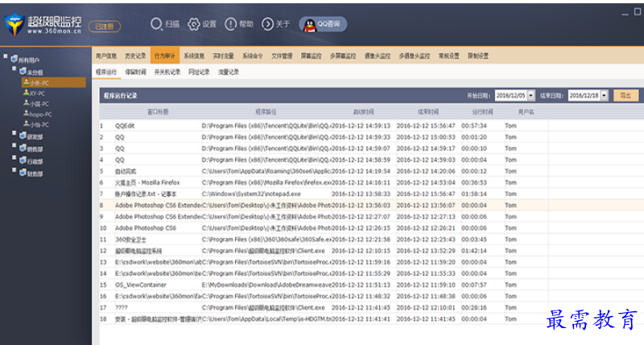The width and height of the screenshot is (644, 345).
Task: Expand the 行政部 group node
Action: pyautogui.click(x=14, y=158)
